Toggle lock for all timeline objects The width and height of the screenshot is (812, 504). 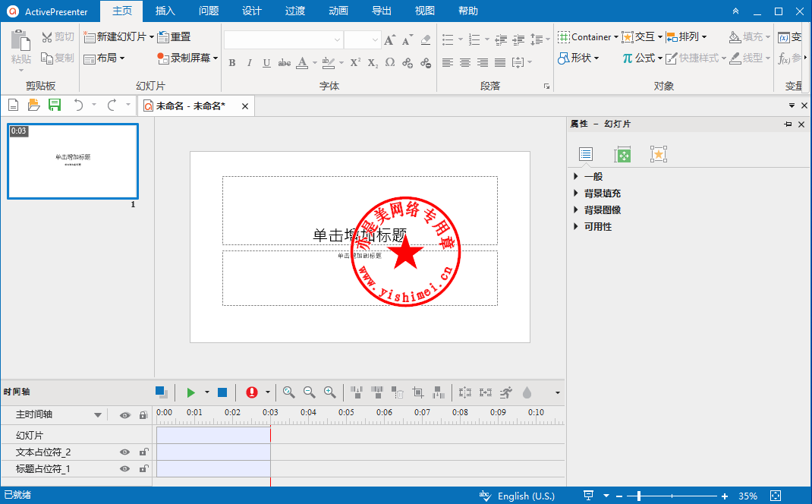pyautogui.click(x=143, y=415)
